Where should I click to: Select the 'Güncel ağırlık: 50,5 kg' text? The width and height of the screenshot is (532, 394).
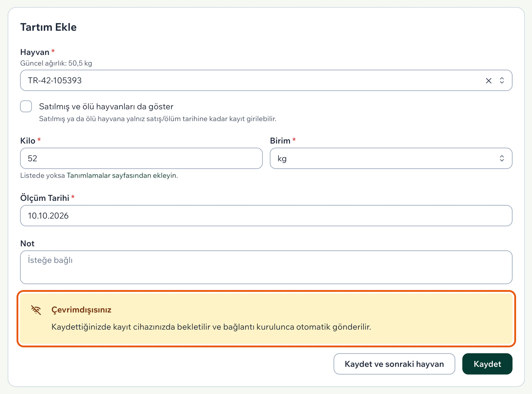[x=56, y=63]
